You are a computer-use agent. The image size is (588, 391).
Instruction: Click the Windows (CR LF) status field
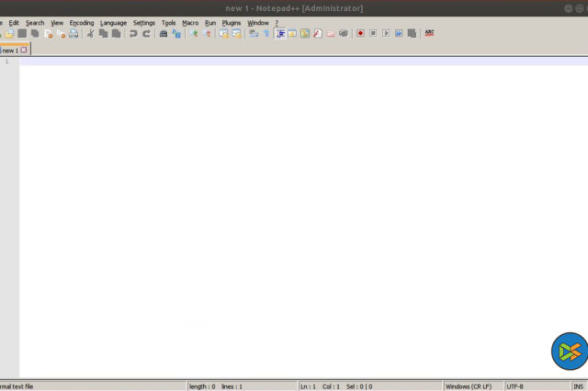(469, 386)
